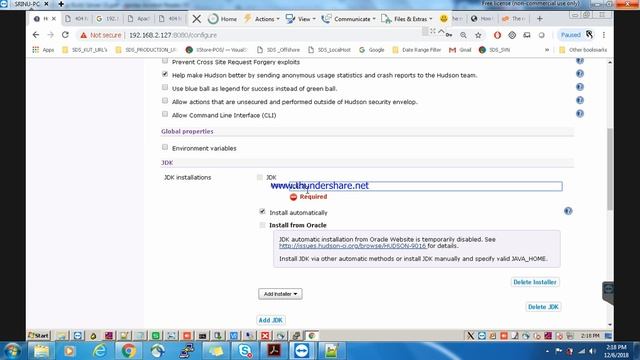Click the Delete Installer button
Image resolution: width=640 pixels, height=360 pixels.
(535, 282)
